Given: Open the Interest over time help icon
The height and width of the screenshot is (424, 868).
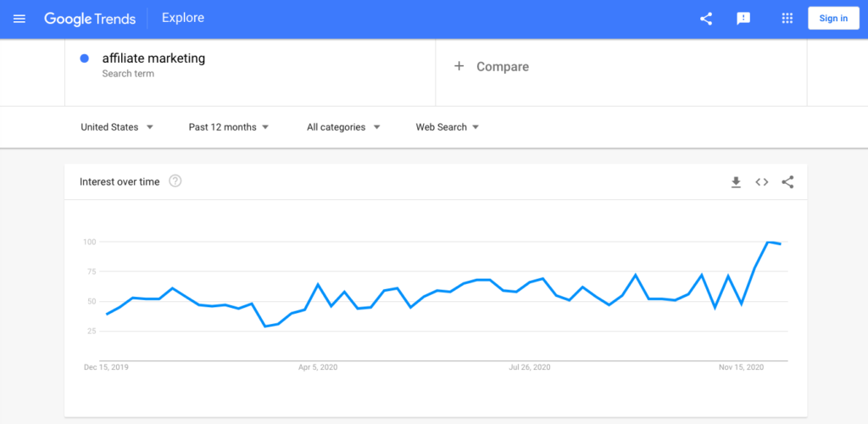Looking at the screenshot, I should pos(175,181).
